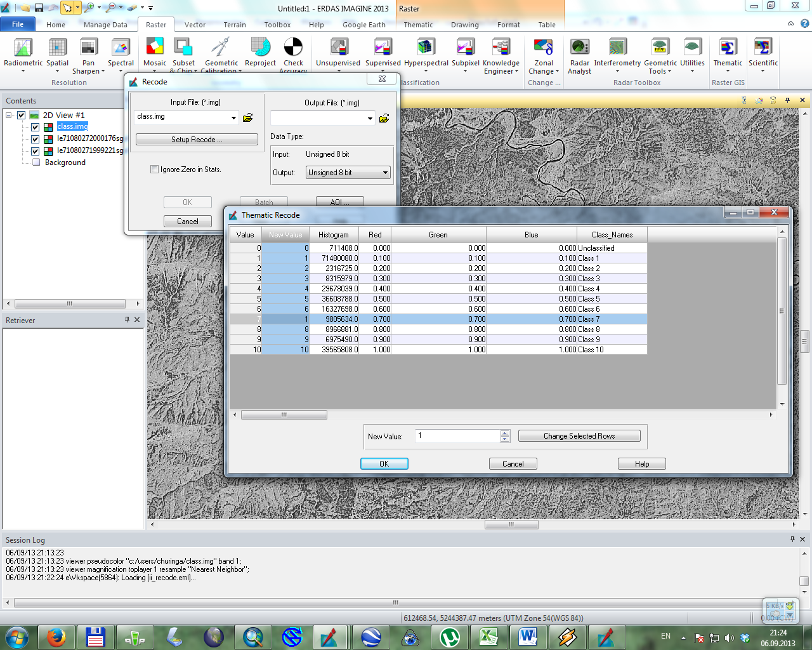
Task: Enable Ignore Zero in Stats checkbox
Action: [x=154, y=169]
